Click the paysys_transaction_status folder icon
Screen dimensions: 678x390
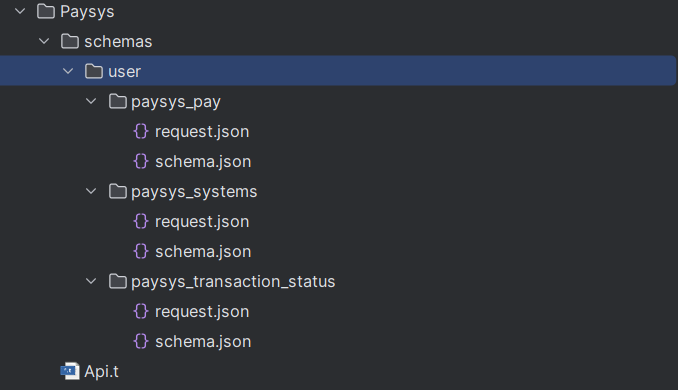coord(118,281)
